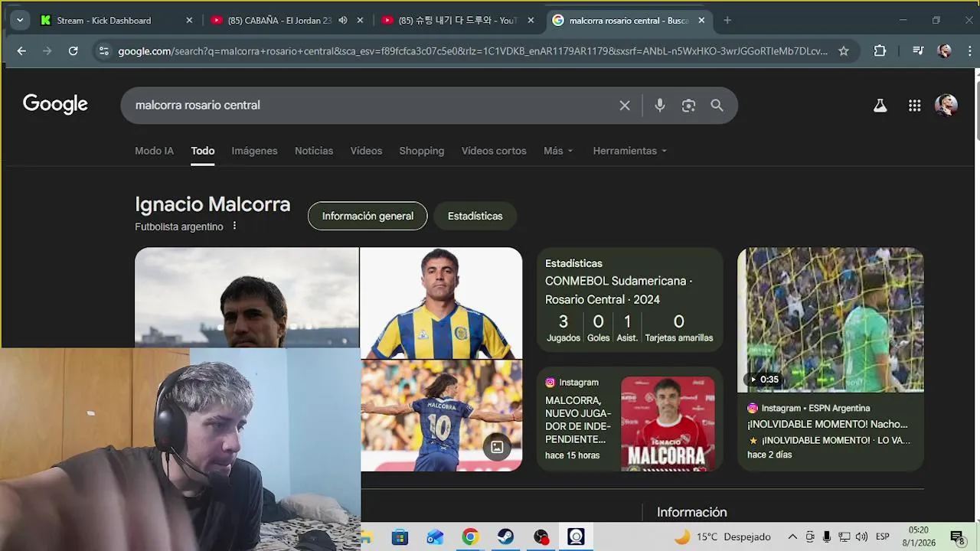Open weather widget 15°C Despejado
This screenshot has height=551, width=980.
(x=722, y=537)
